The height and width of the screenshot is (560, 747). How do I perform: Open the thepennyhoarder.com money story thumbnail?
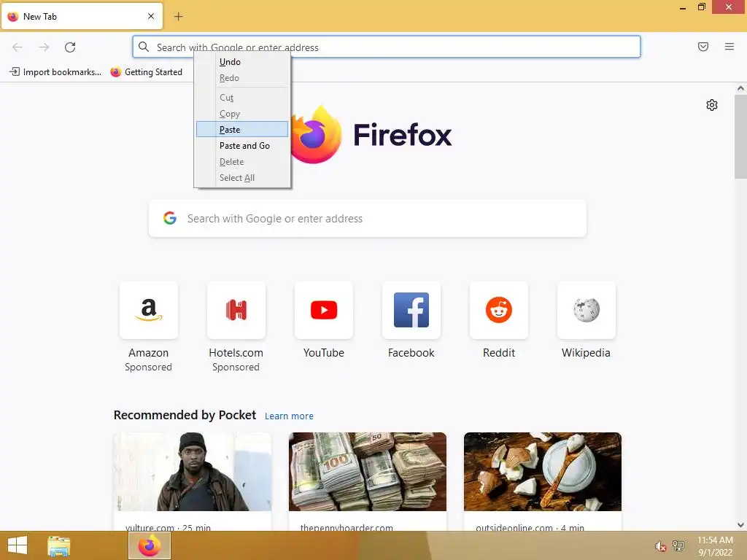[368, 472]
